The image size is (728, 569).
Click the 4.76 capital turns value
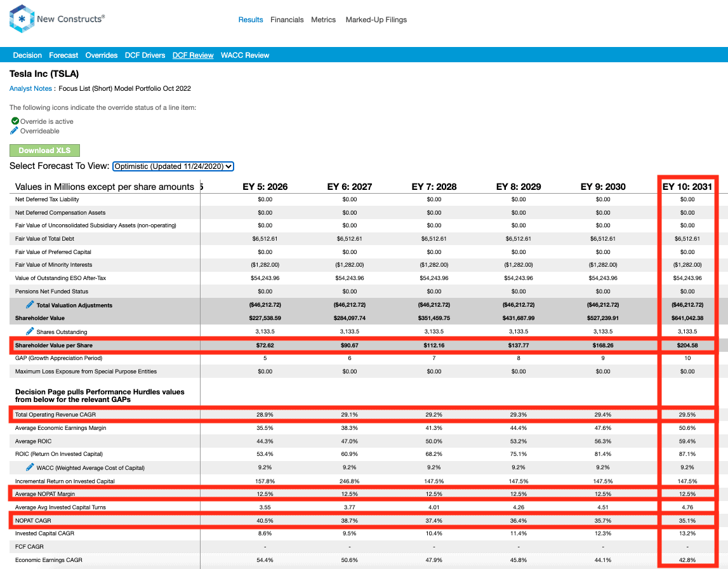tap(687, 507)
